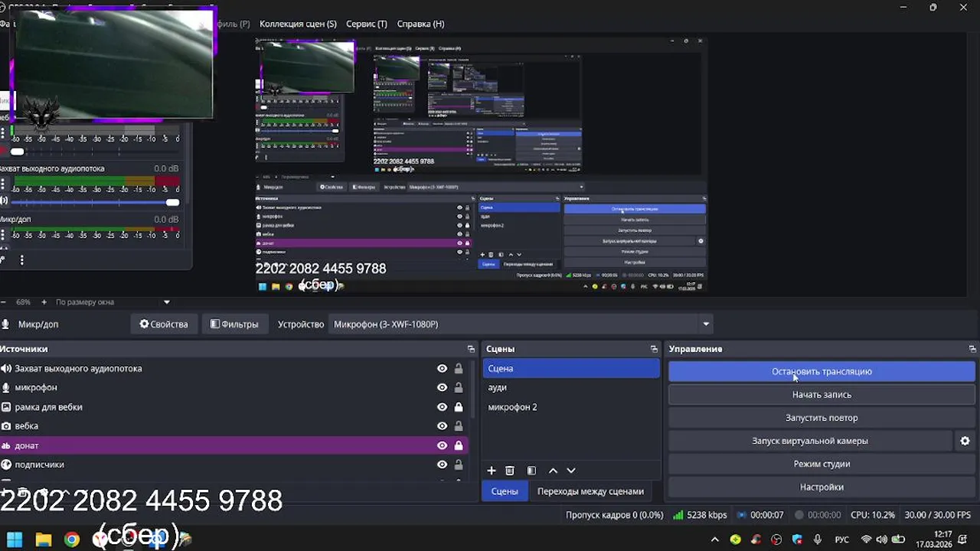Open Chrome from the taskbar

click(x=72, y=540)
